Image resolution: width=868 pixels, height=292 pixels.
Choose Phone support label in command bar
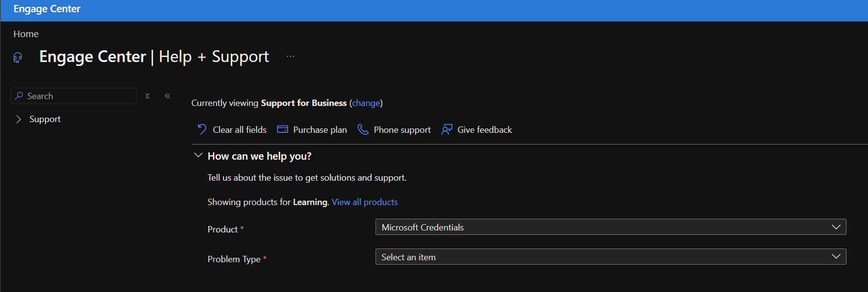pos(402,130)
